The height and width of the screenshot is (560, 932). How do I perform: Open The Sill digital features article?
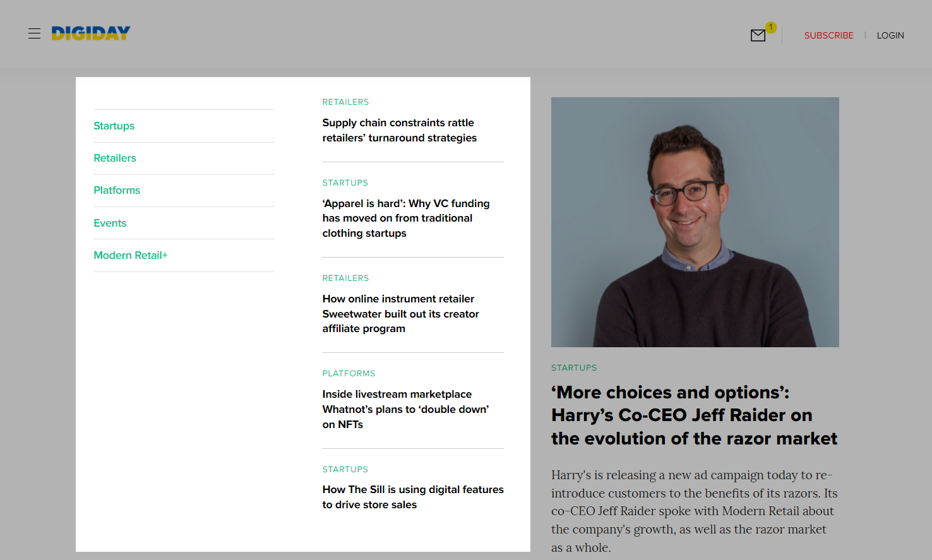pyautogui.click(x=413, y=497)
